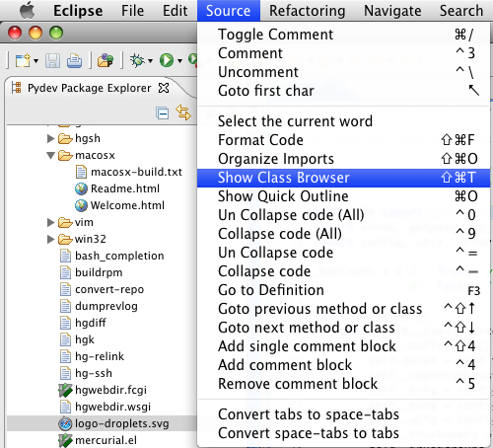Open the Apple menu
Screen dimensions: 493x448
tap(28, 11)
